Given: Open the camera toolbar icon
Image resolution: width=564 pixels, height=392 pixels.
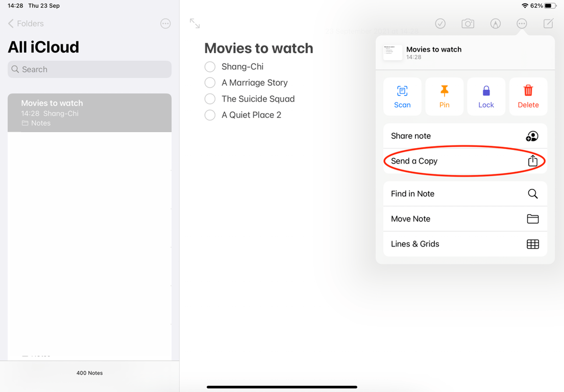Looking at the screenshot, I should 468,24.
